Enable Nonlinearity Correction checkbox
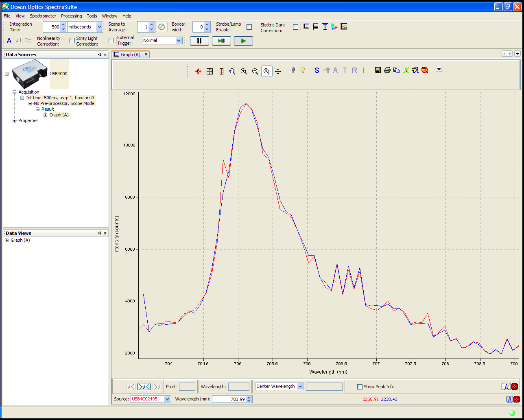The height and width of the screenshot is (420, 524). click(x=72, y=40)
